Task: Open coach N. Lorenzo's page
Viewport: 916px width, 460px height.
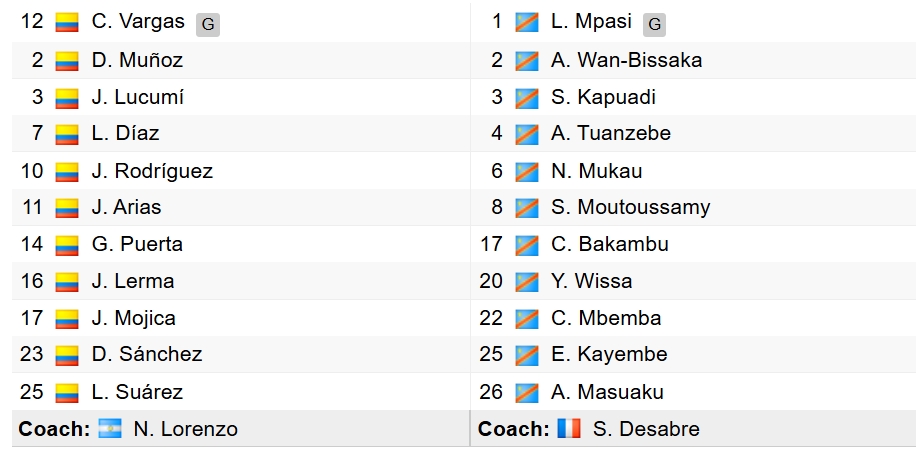Action: coord(185,429)
